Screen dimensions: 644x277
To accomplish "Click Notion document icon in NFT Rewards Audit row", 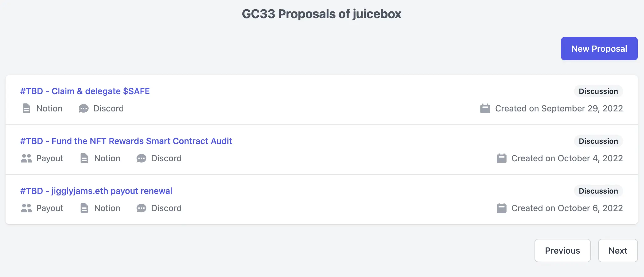I will 84,158.
